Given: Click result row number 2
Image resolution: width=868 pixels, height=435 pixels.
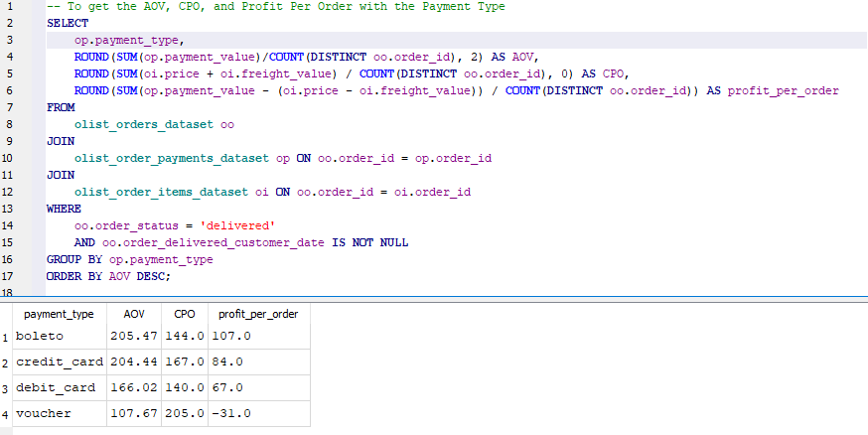Looking at the screenshot, I should [6, 363].
